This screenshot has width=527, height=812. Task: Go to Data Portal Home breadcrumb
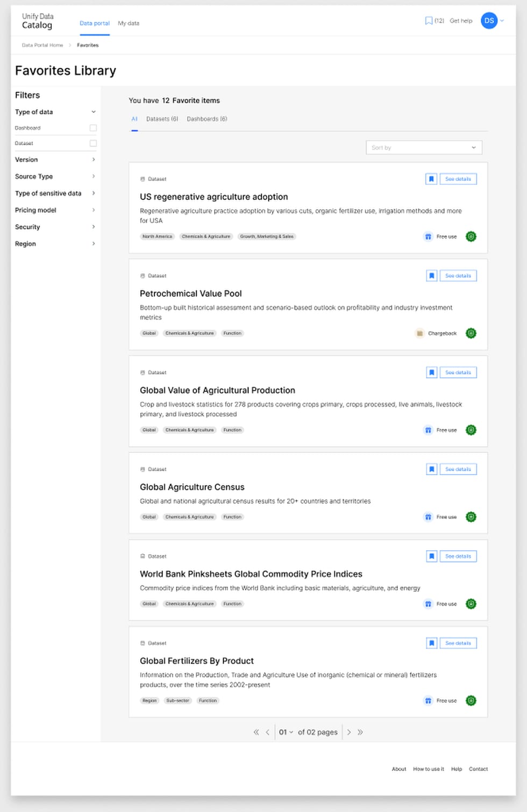[x=42, y=45]
